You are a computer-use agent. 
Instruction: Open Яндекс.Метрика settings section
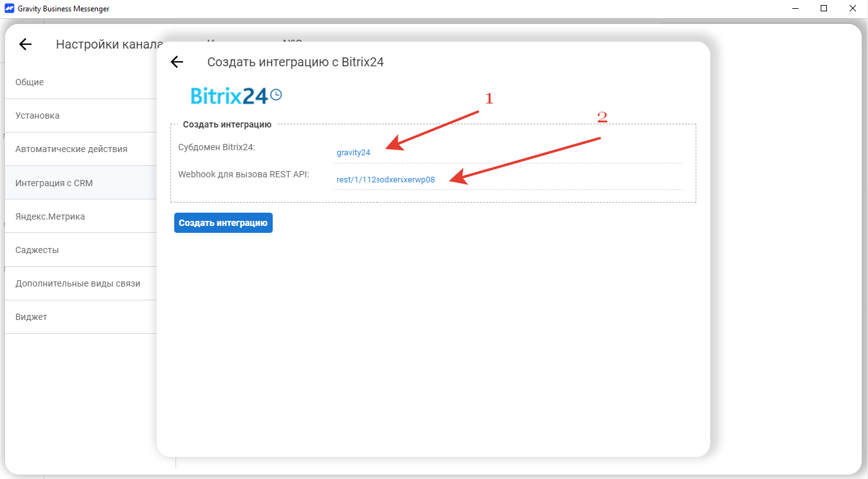[81, 216]
